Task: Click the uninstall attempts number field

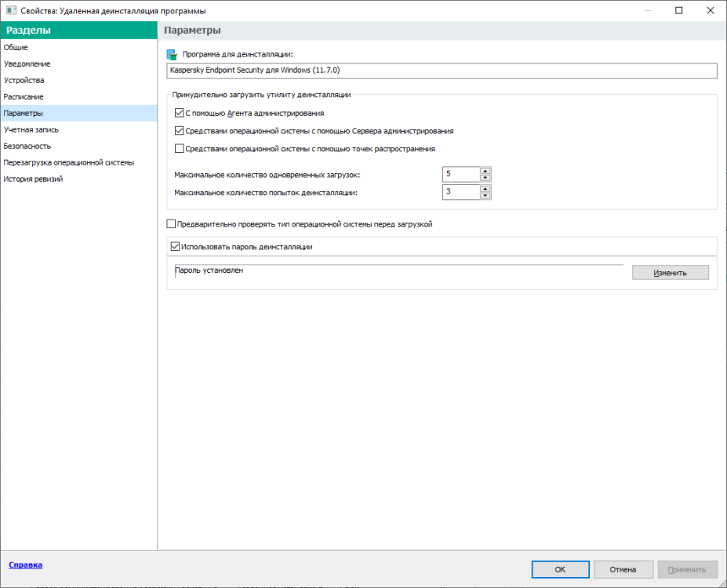Action: (461, 192)
